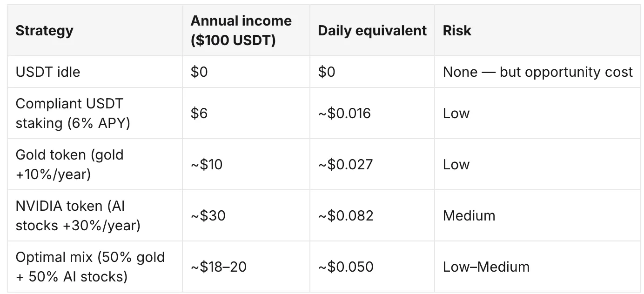This screenshot has height=294, width=644.
Task: Select the ~$0.082 daily equivalent value
Action: [x=346, y=216]
